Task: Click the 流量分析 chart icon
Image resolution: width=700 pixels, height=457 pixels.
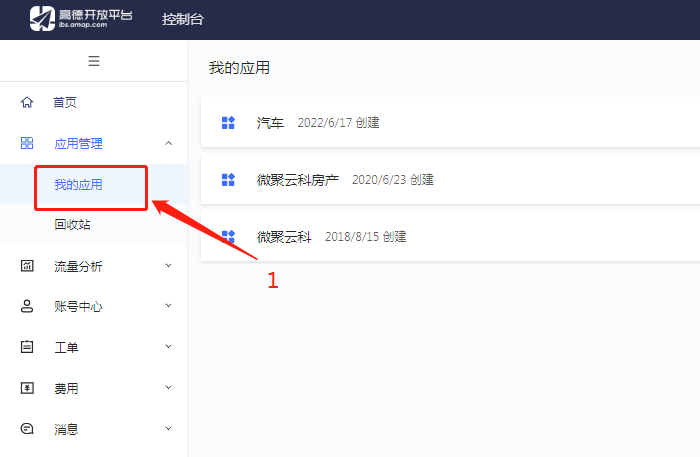Action: click(x=27, y=266)
